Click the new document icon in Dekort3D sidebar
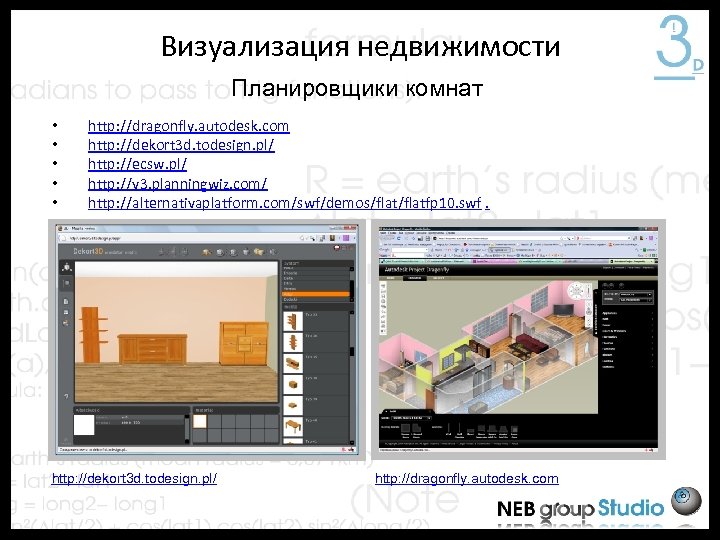 click(x=66, y=302)
